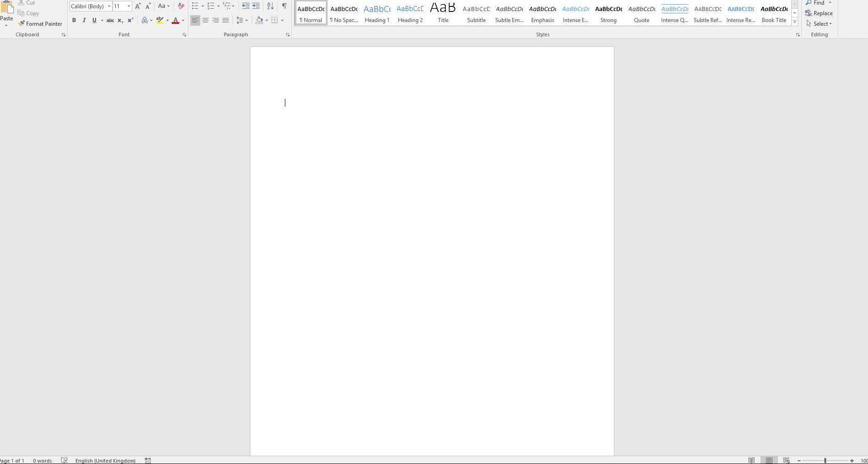868x464 pixels.
Task: Grow the font size
Action: (138, 6)
